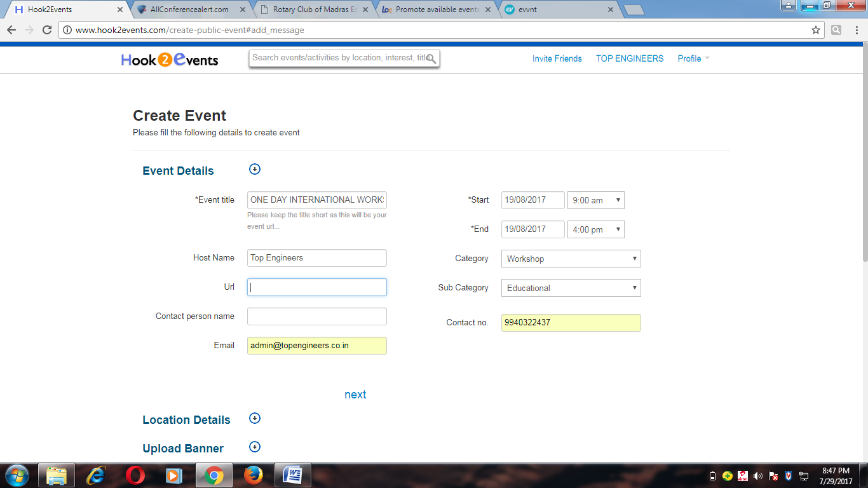Click the search magnifier icon in the events search box
This screenshot has height=488, width=868.
[x=431, y=58]
